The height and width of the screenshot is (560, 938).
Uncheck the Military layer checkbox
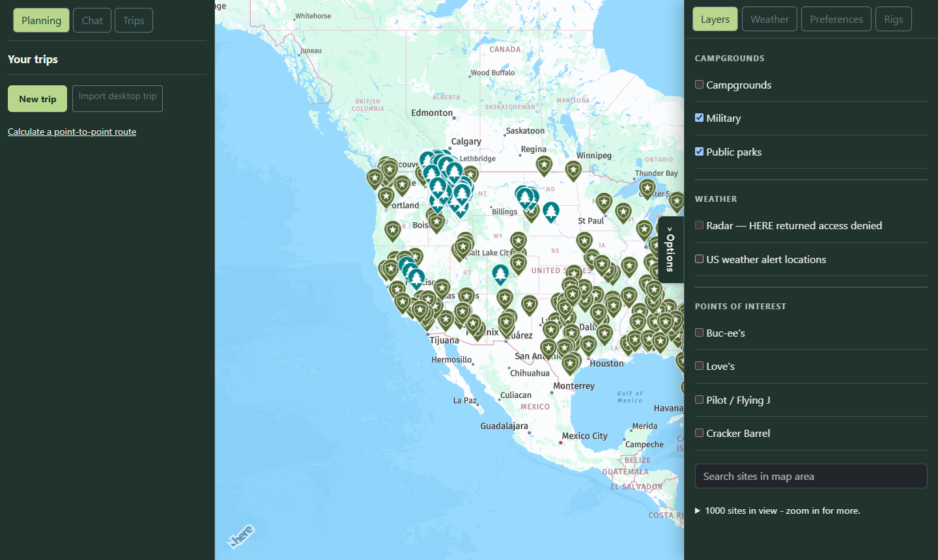(699, 118)
